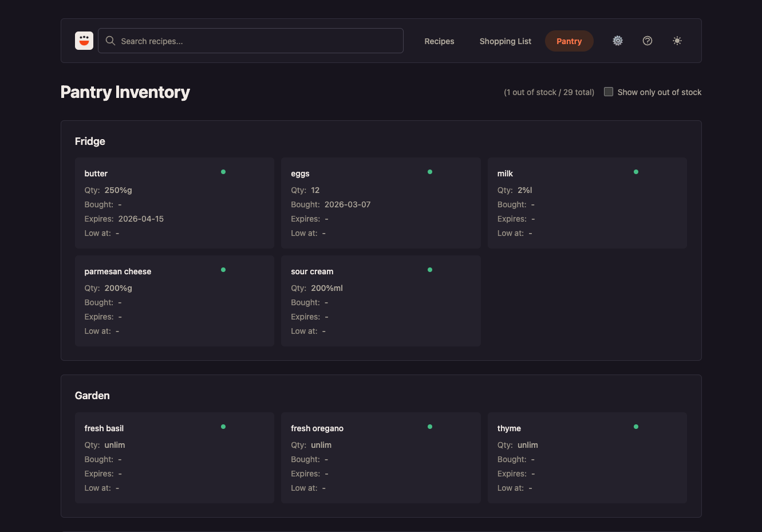
Task: Click milk's quantity 2%l
Action: point(525,190)
